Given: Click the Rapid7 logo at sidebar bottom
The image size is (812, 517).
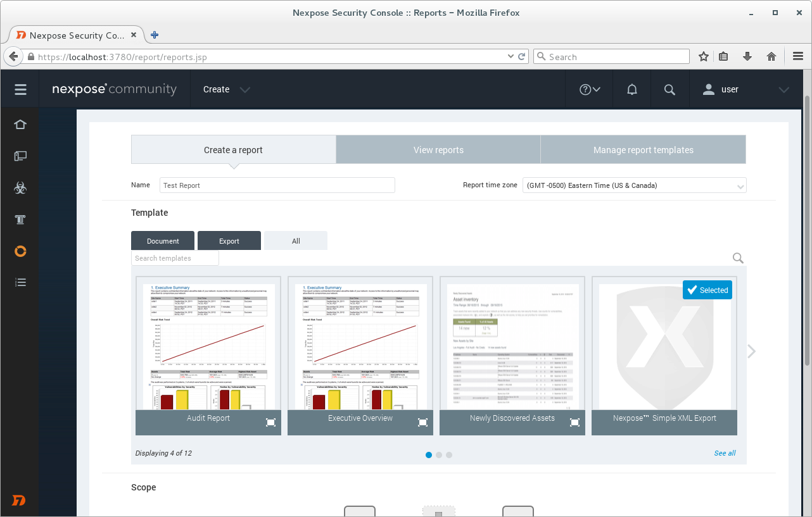Looking at the screenshot, I should (x=20, y=500).
